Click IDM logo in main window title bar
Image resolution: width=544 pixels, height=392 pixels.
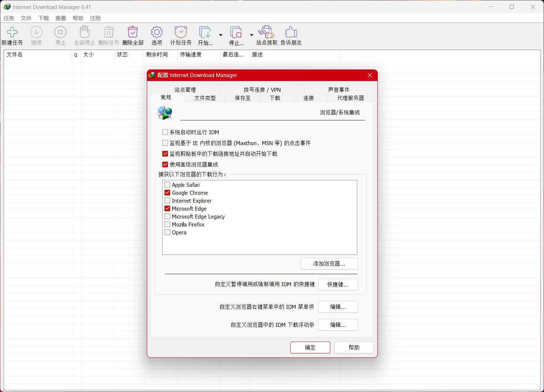(x=7, y=7)
